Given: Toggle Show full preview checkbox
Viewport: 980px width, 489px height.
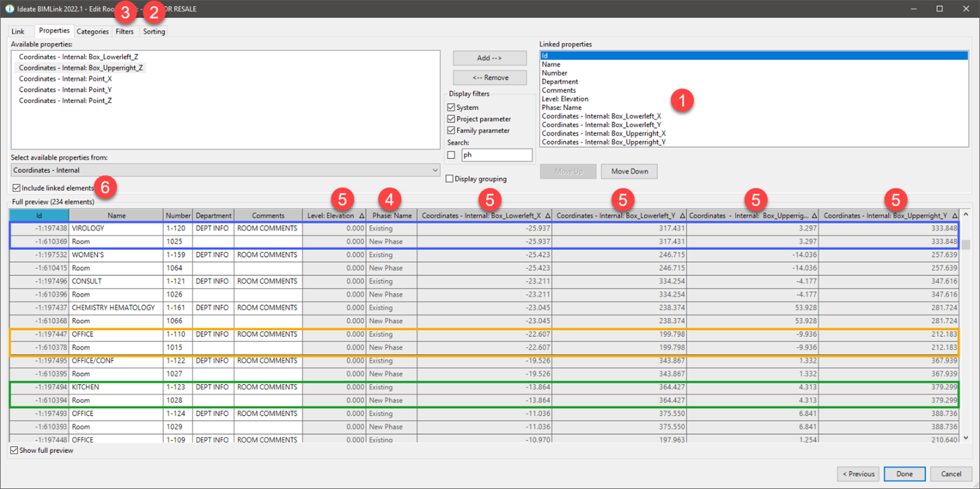Looking at the screenshot, I should tap(14, 451).
